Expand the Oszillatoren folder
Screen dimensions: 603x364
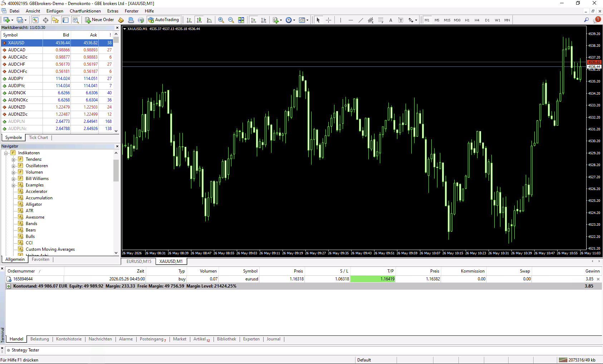coord(13,166)
